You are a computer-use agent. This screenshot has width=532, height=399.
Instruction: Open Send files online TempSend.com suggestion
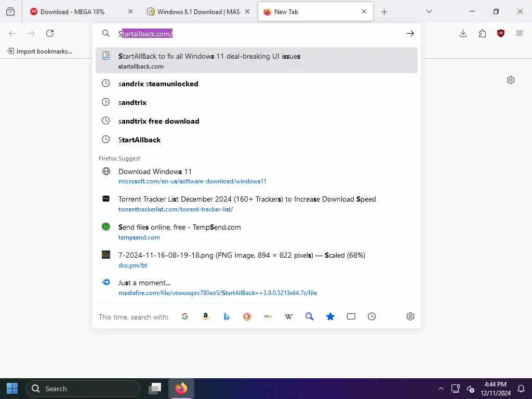point(257,232)
